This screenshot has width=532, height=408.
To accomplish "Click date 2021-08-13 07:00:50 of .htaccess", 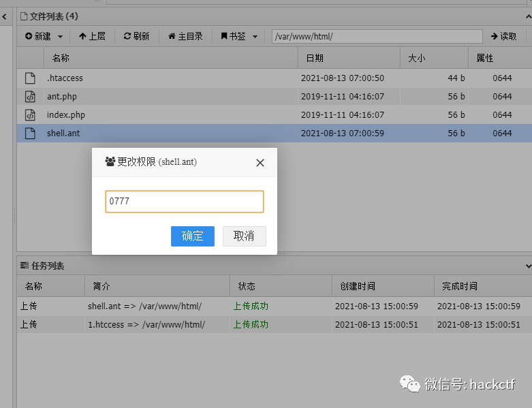I will pos(343,78).
